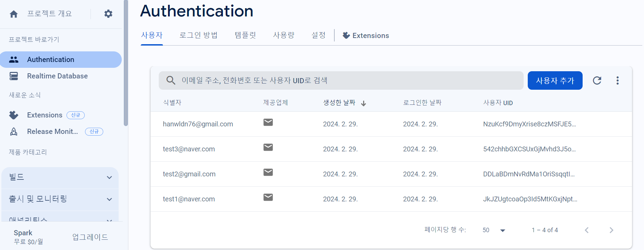Select user test2@gmail.com
The width and height of the screenshot is (644, 250).
point(189,174)
